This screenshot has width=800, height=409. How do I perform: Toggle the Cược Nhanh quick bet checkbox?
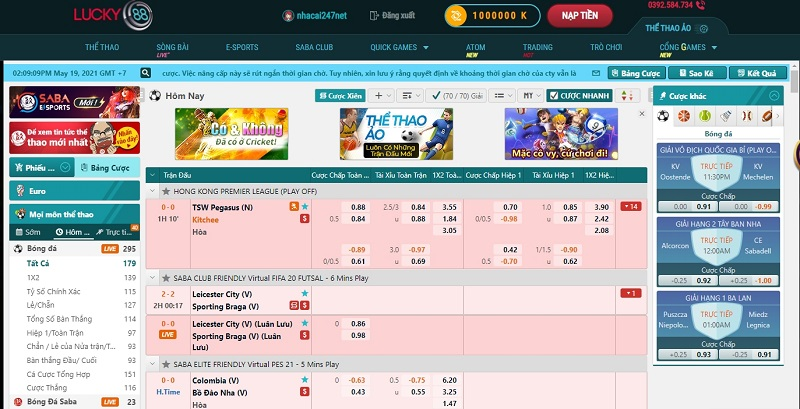pos(553,95)
